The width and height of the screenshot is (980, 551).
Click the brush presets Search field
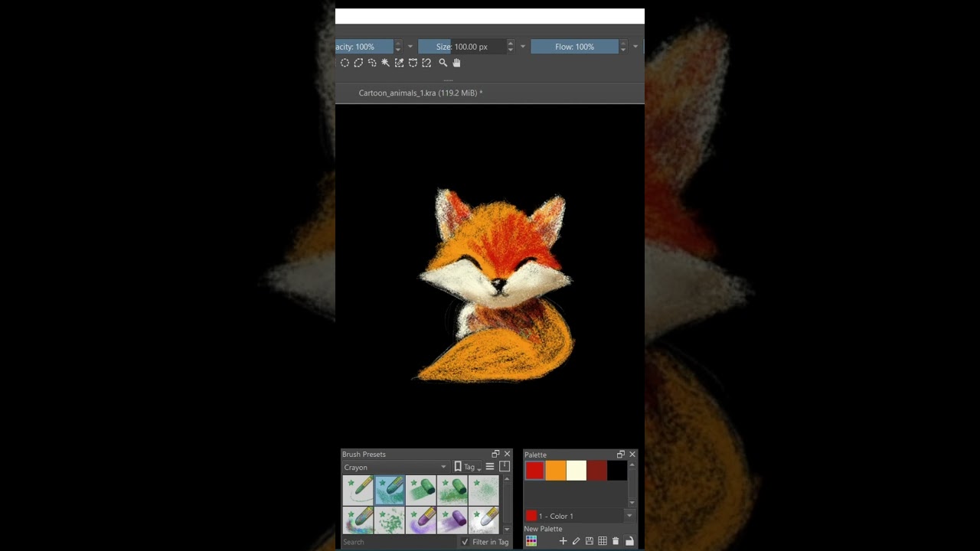pos(399,542)
